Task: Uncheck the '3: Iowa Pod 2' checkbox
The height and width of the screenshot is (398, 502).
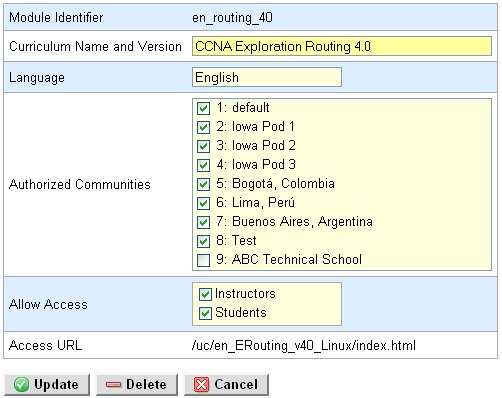Action: [203, 146]
